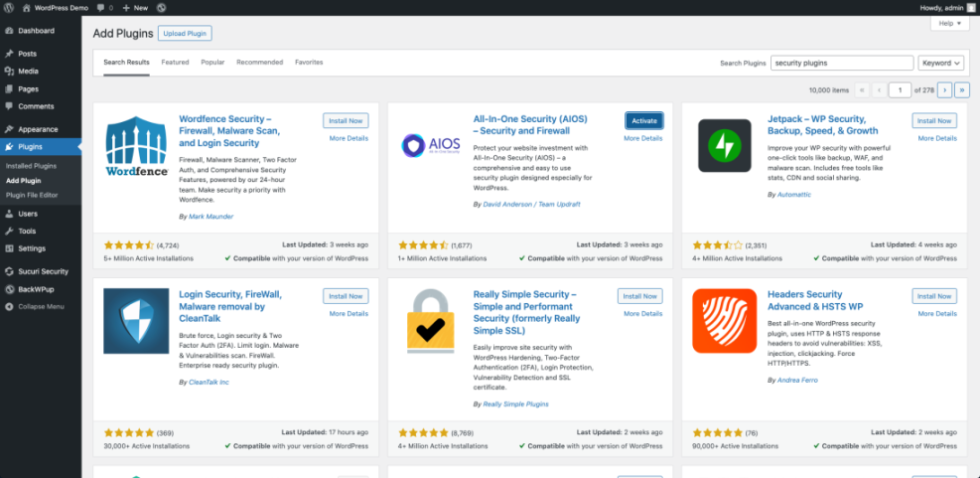
Task: Click the Wordfence plugin logo
Action: coord(136,146)
